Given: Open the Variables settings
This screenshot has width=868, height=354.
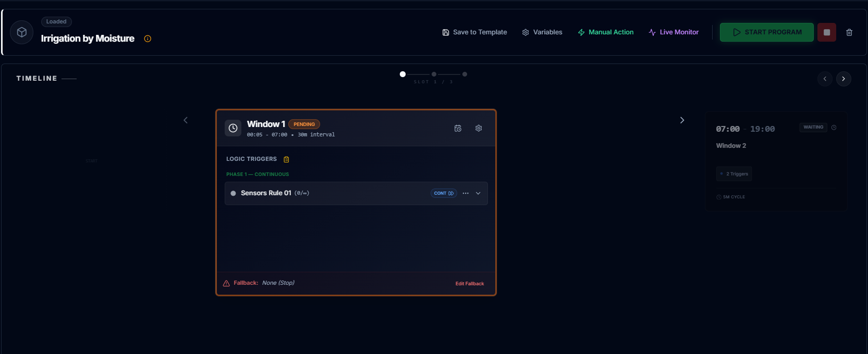Looking at the screenshot, I should 542,32.
